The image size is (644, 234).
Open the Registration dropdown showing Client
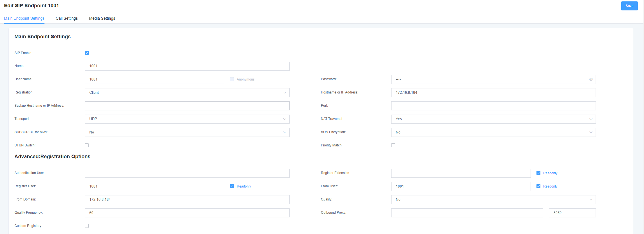[187, 93]
